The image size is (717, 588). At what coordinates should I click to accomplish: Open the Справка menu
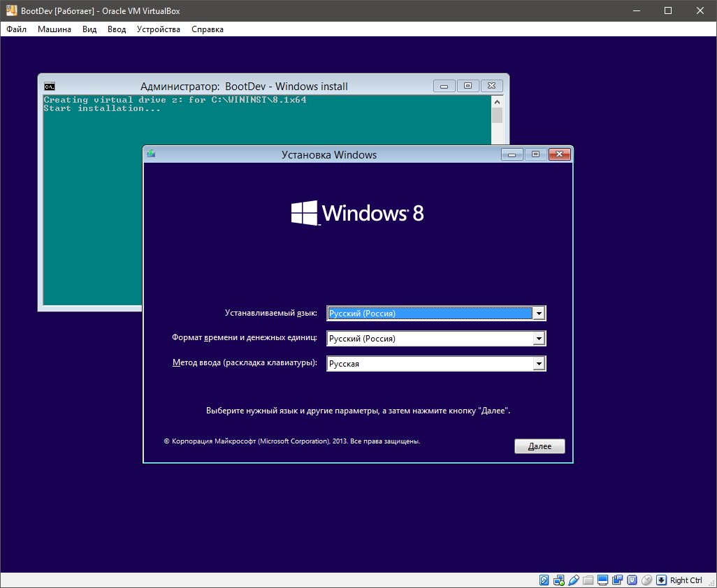click(208, 29)
